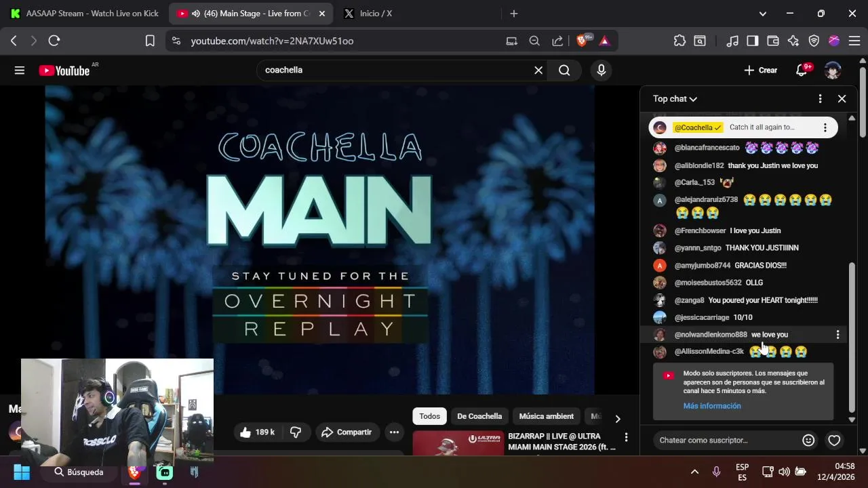Open the browser extensions puzzle icon
The width and height of the screenshot is (868, 488).
679,41
